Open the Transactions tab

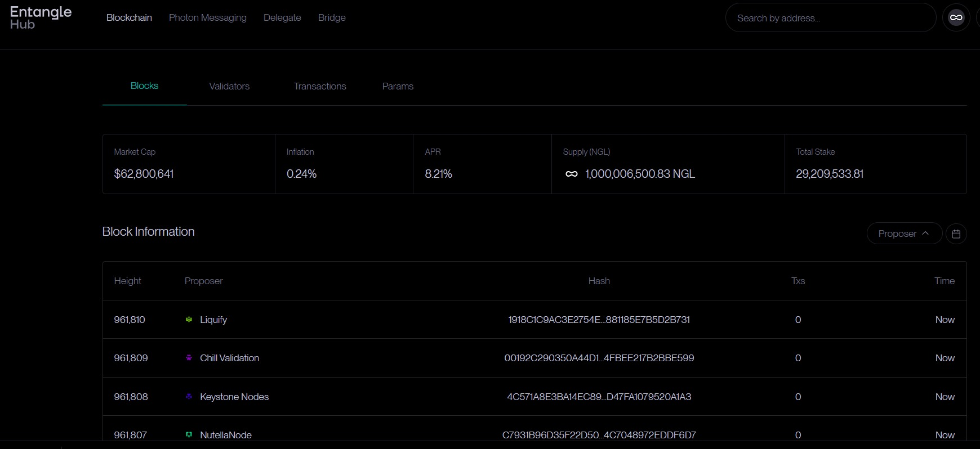[x=320, y=86]
